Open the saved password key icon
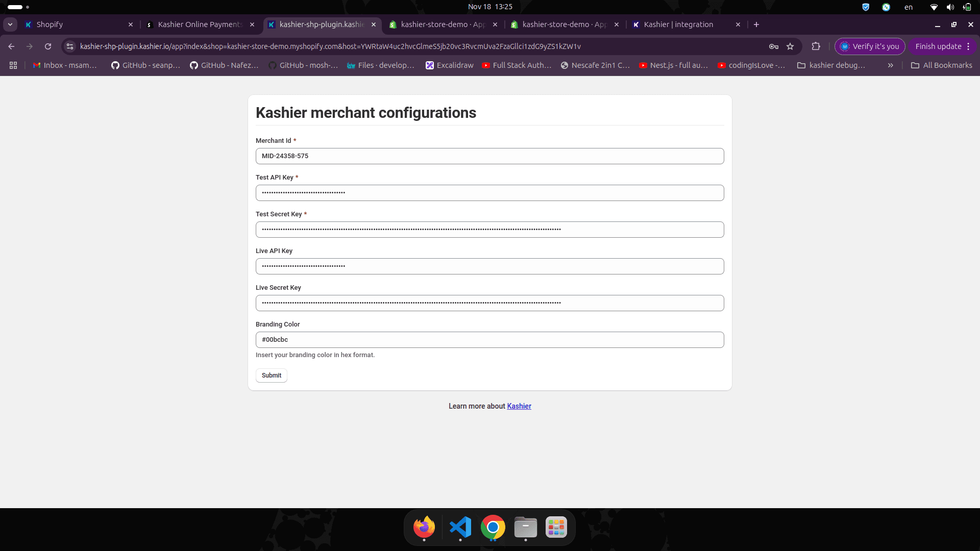The image size is (980, 551). point(774,46)
